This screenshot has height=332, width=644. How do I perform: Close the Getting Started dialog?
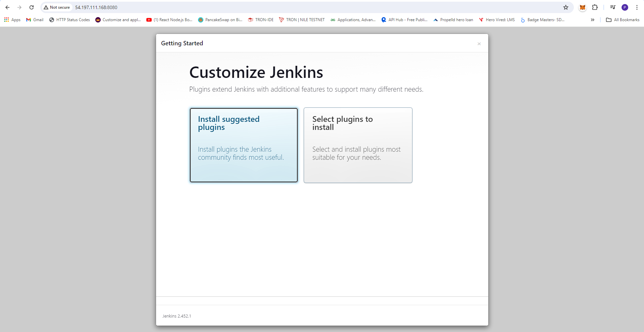[x=479, y=44]
